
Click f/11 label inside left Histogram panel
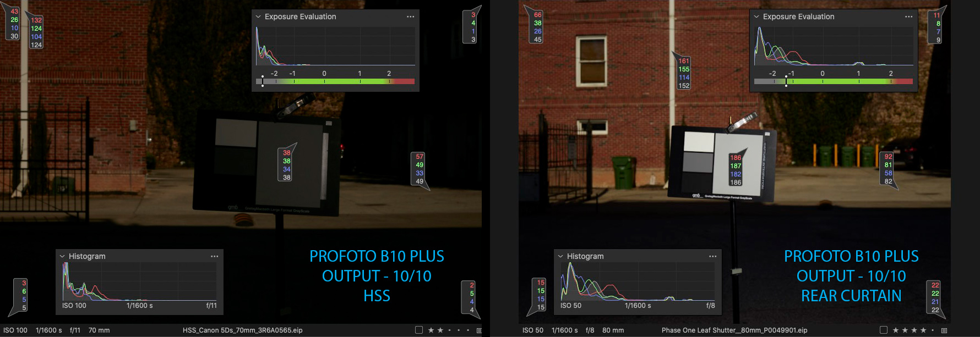(211, 306)
